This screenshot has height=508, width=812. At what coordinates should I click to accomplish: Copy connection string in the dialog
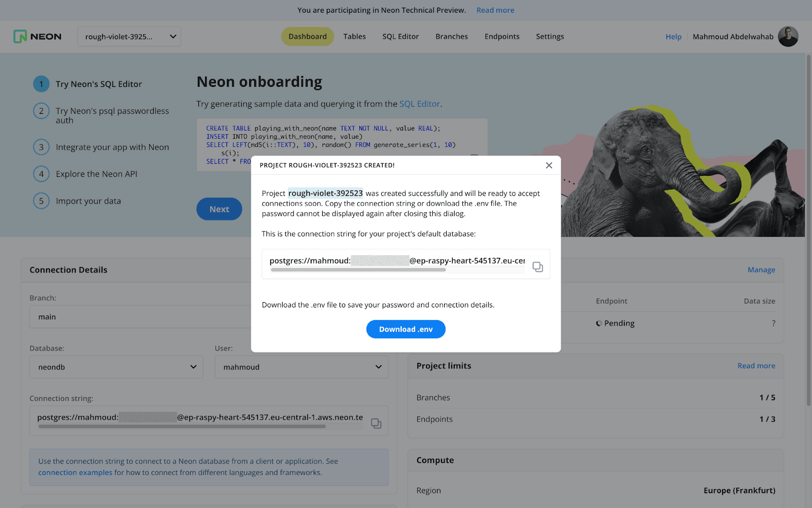(537, 267)
